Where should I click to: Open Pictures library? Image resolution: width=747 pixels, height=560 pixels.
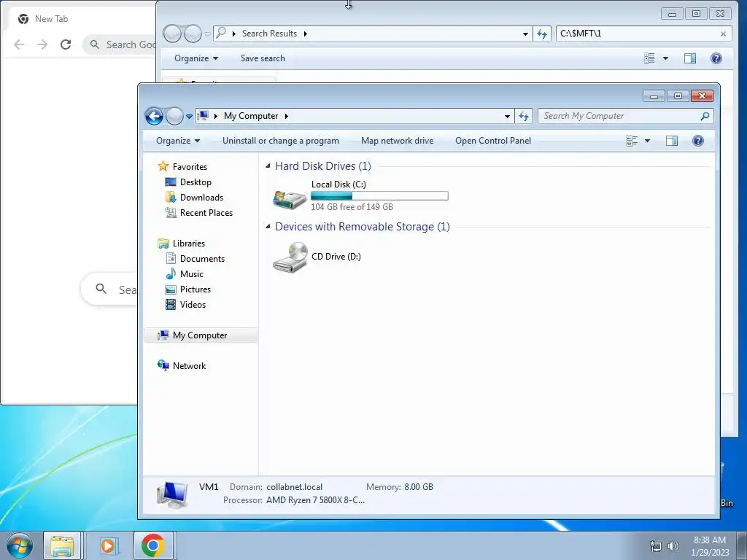click(x=196, y=289)
